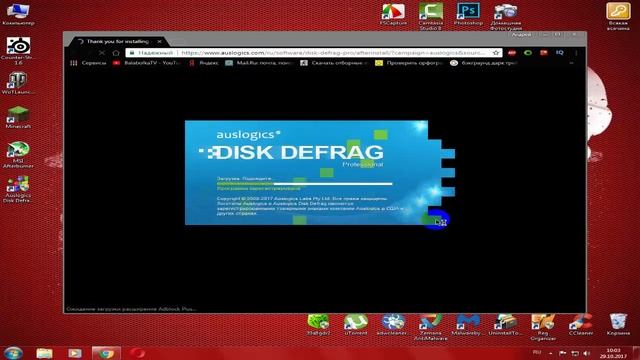Open the Auslogics Disk Defrag desktop shortcut
The image size is (640, 360).
(x=18, y=189)
